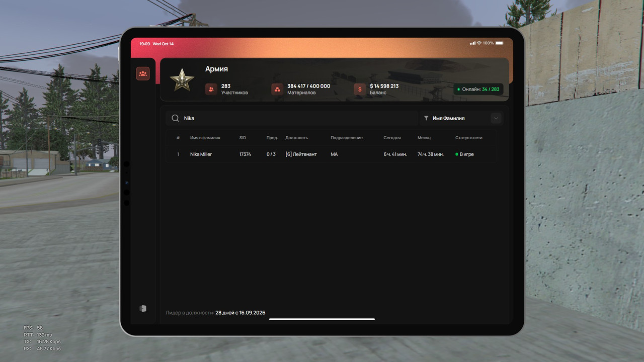Select the "Nika Miller" member name
The width and height of the screenshot is (644, 362).
pyautogui.click(x=201, y=154)
